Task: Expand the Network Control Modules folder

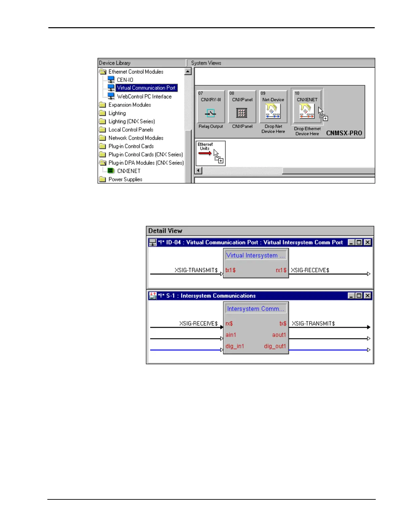Action: pos(103,138)
